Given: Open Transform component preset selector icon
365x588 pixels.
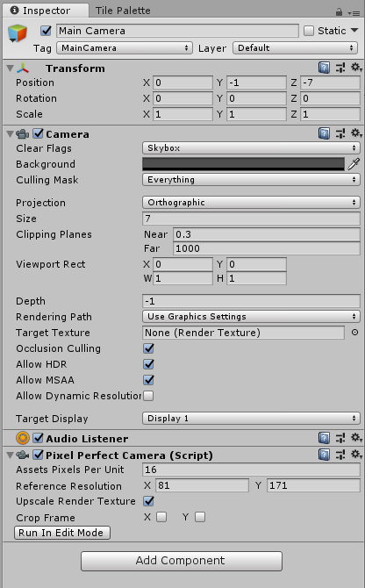Looking at the screenshot, I should 340,68.
